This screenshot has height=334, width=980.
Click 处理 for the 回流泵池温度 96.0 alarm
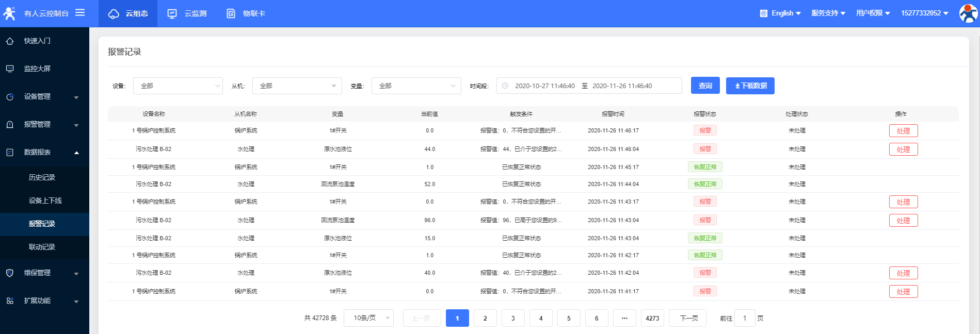click(x=904, y=221)
